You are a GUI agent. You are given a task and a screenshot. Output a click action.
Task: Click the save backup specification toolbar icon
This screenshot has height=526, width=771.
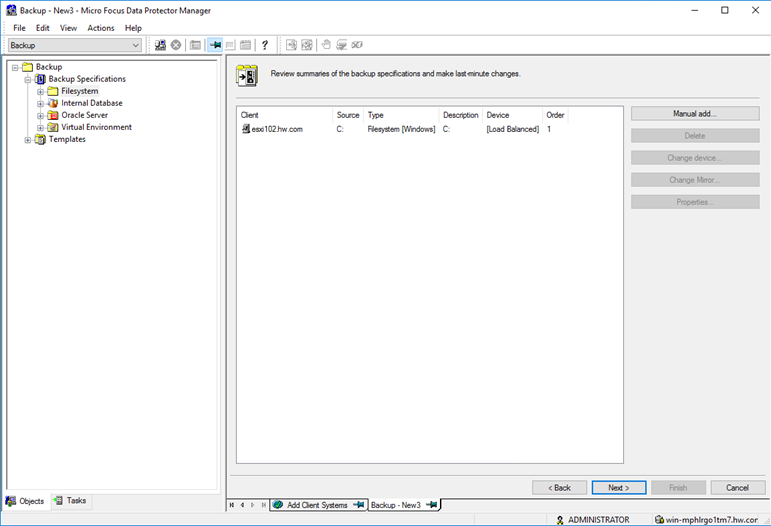[x=341, y=45]
